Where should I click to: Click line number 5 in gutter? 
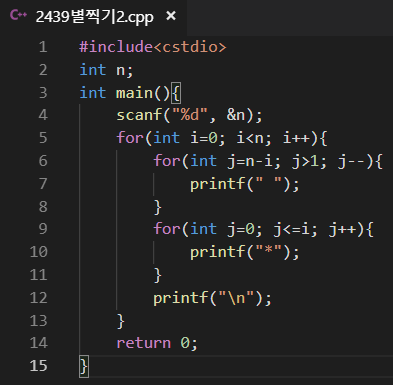(43, 138)
